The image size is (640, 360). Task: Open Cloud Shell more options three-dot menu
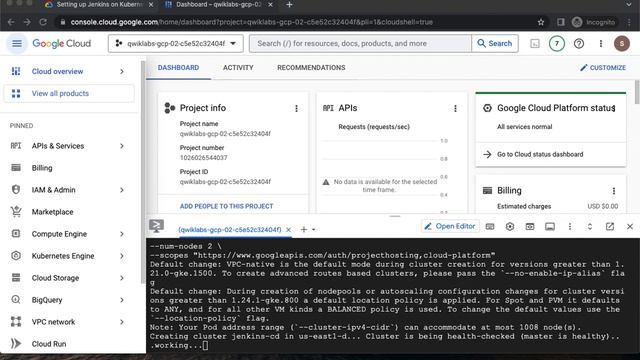click(x=570, y=227)
